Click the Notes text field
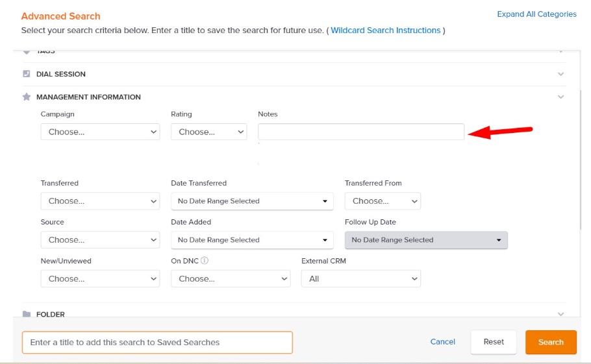The height and width of the screenshot is (364, 591). [361, 132]
